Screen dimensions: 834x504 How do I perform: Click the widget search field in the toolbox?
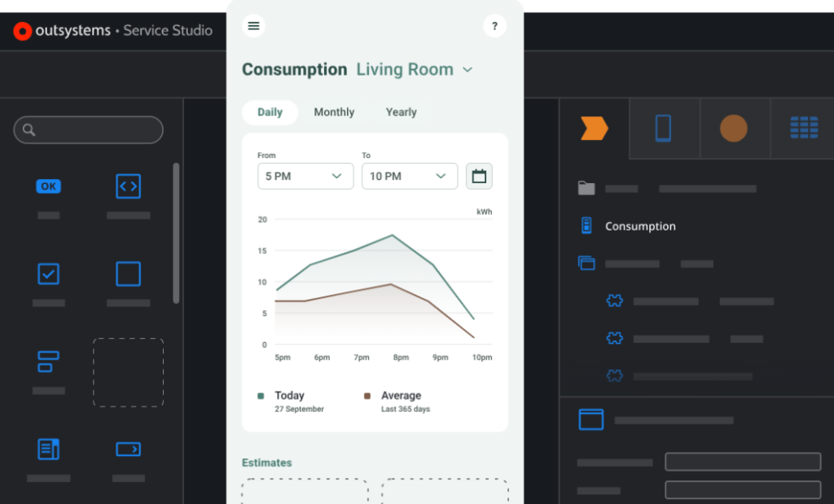88,129
